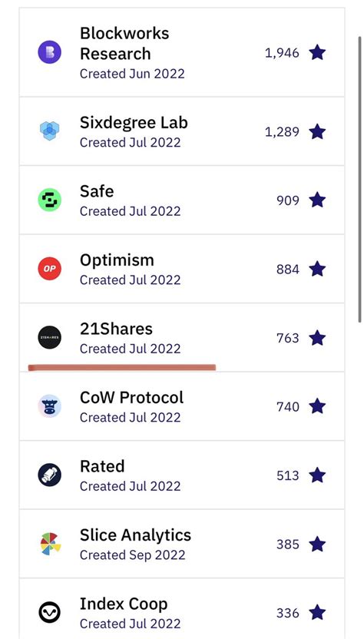
Task: Star the Safe team entry
Action: pos(317,200)
